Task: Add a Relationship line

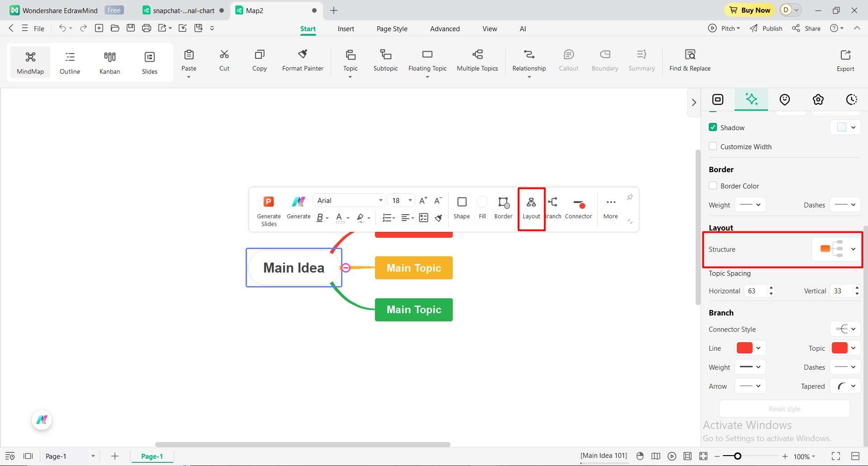Action: (528, 59)
